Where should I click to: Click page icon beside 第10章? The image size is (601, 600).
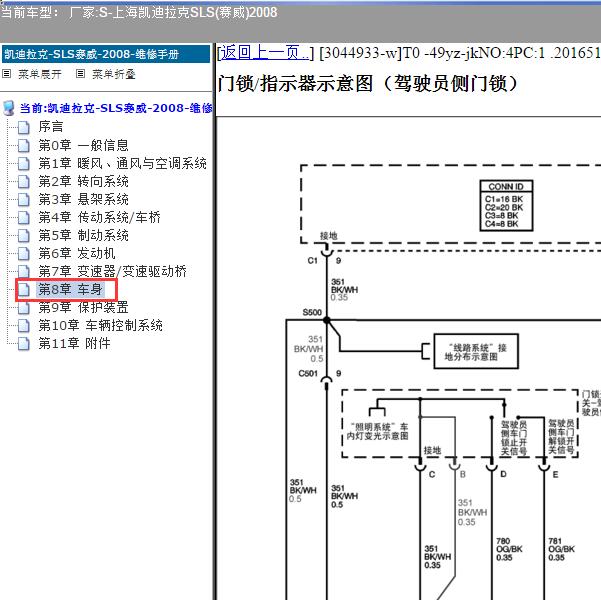24,325
